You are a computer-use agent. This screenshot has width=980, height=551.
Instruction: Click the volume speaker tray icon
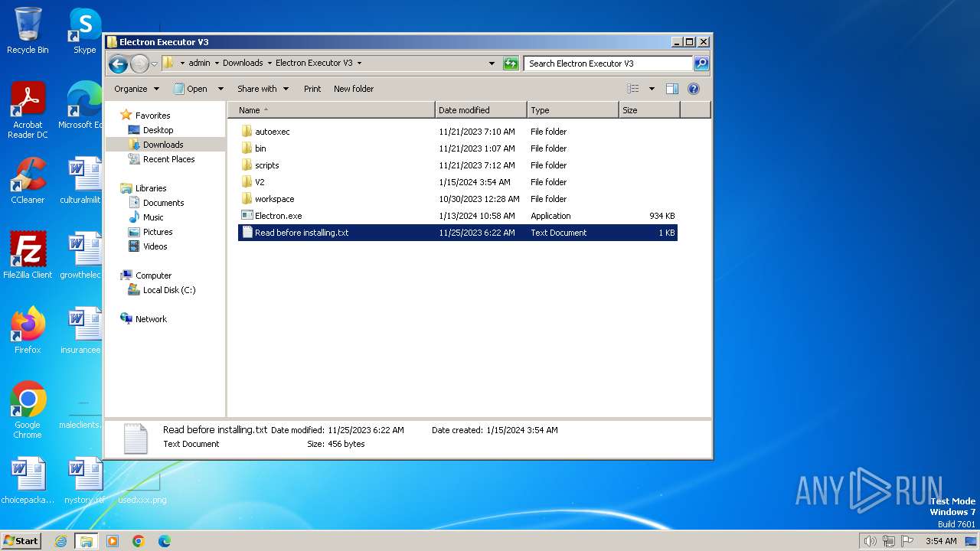pos(870,541)
